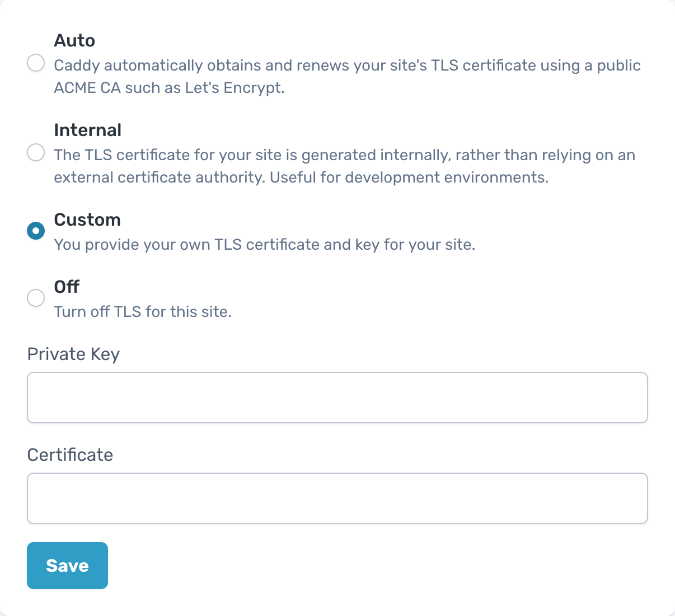Viewport: 675px width, 616px height.
Task: Turn off TLS by selecting Off
Action: [35, 297]
